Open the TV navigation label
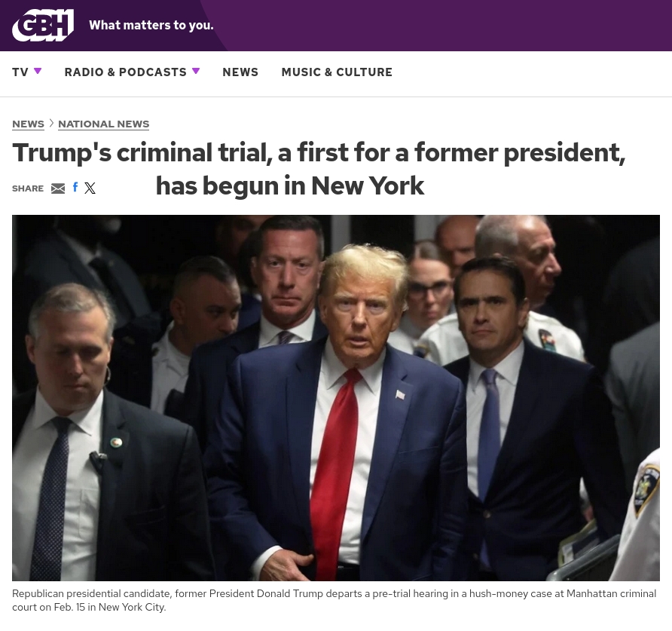Image resolution: width=672 pixels, height=631 pixels. coord(20,72)
